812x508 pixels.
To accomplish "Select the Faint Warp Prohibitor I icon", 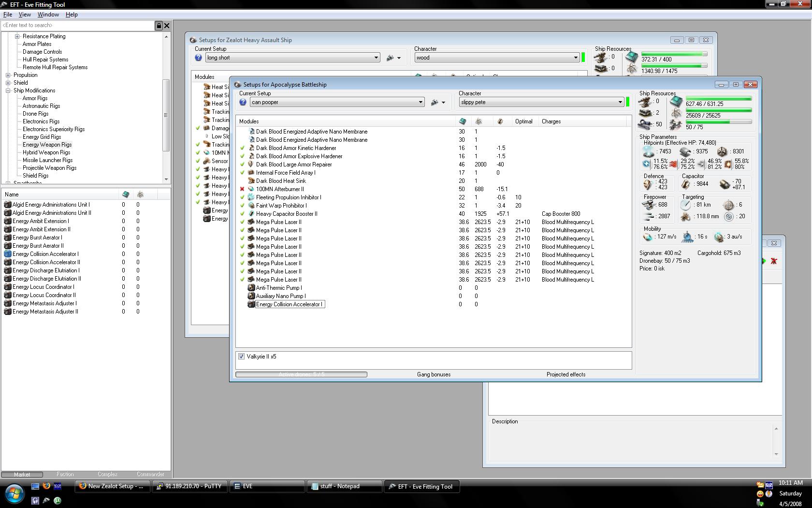I will tap(251, 206).
